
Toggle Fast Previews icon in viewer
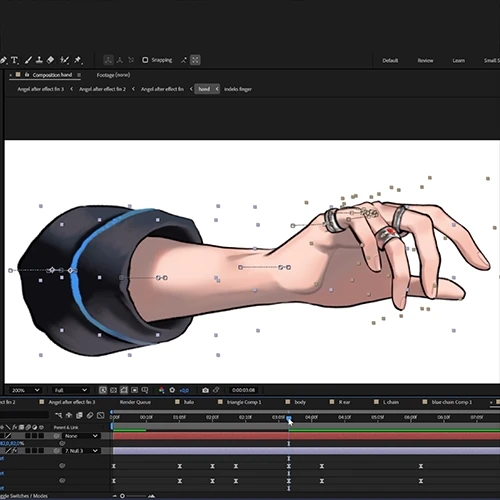pyautogui.click(x=103, y=390)
